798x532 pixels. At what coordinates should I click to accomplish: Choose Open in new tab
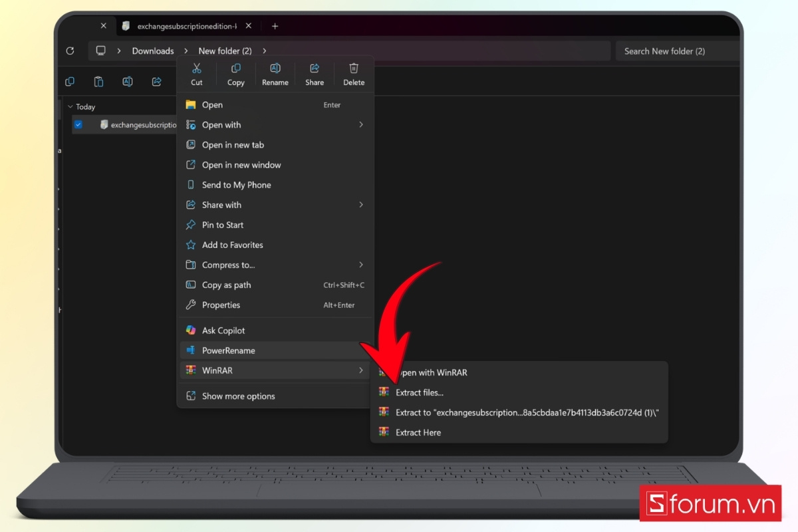[x=275, y=145]
